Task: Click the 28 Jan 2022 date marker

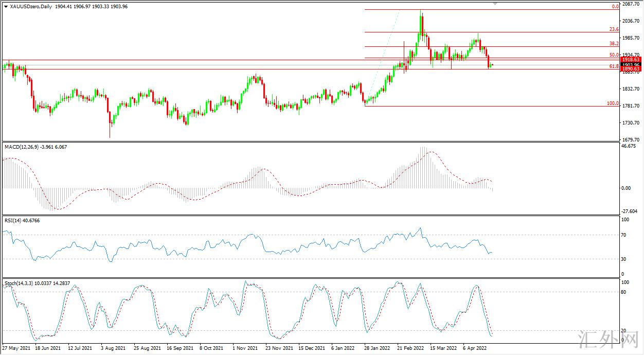Action: tap(377, 348)
